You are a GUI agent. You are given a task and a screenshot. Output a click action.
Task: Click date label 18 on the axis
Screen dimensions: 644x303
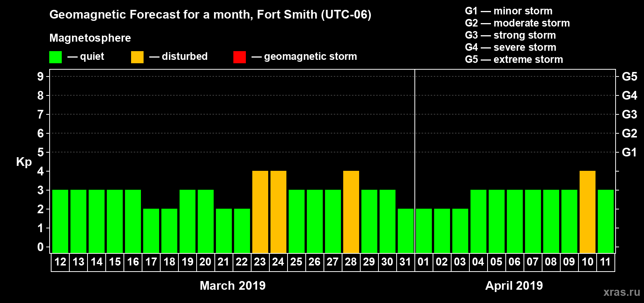click(169, 262)
